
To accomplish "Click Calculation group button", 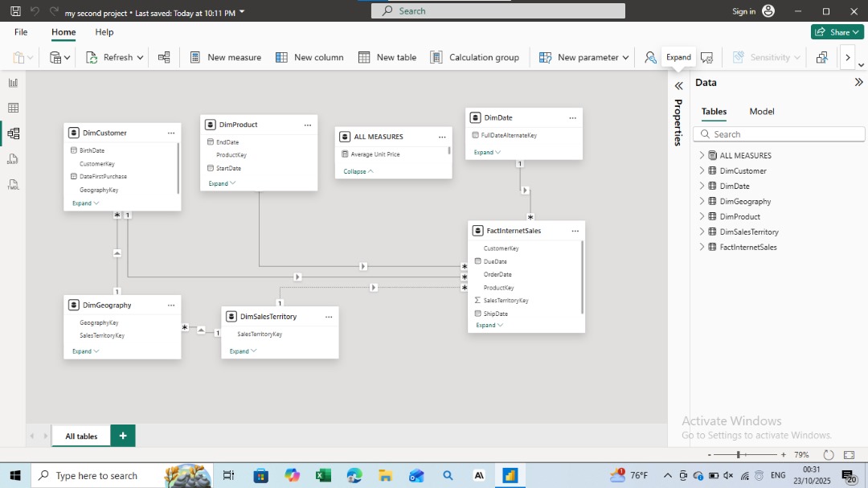I will pos(475,58).
